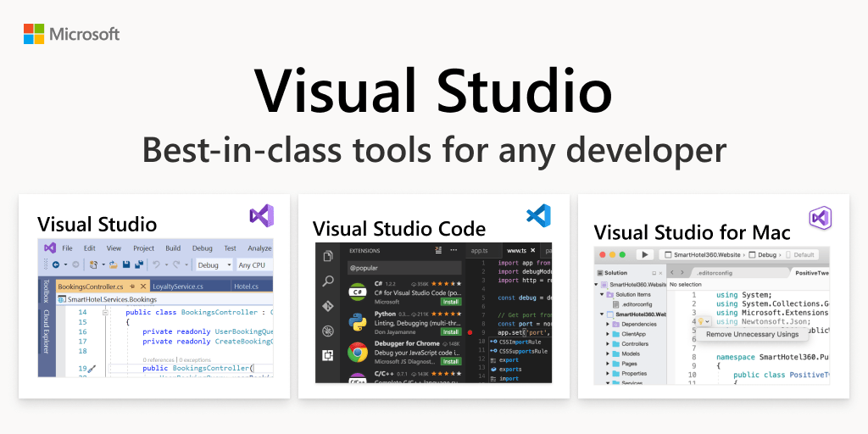Install the C# extension
868x434 pixels.
coord(451,303)
